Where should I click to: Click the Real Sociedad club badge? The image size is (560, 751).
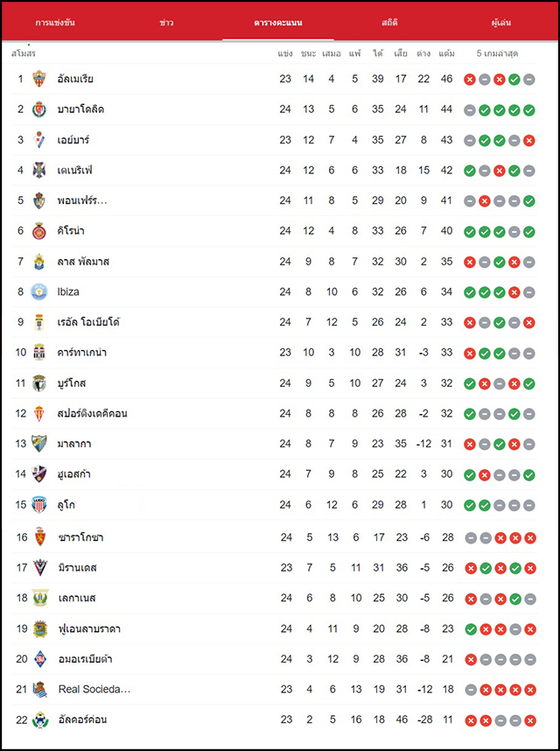40,689
